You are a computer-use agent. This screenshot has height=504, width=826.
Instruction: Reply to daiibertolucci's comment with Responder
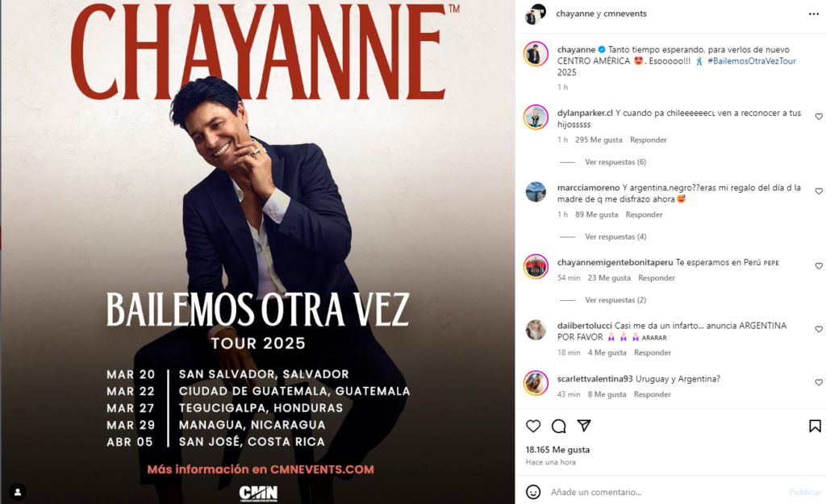pos(652,352)
